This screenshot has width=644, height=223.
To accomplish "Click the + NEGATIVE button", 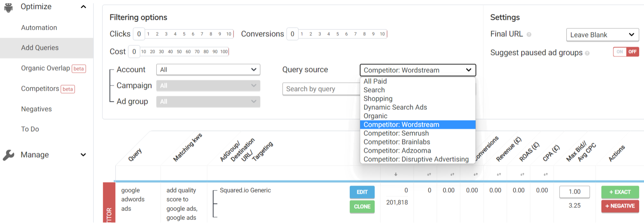I will [x=620, y=206].
